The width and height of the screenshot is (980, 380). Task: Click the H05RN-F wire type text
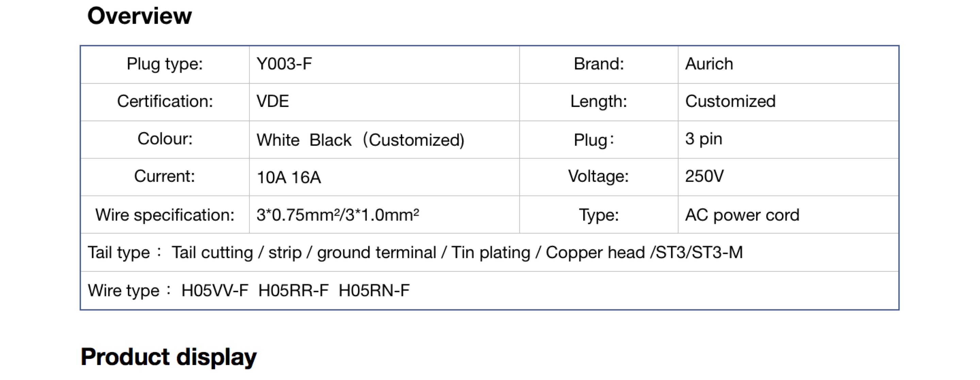pyautogui.click(x=374, y=290)
